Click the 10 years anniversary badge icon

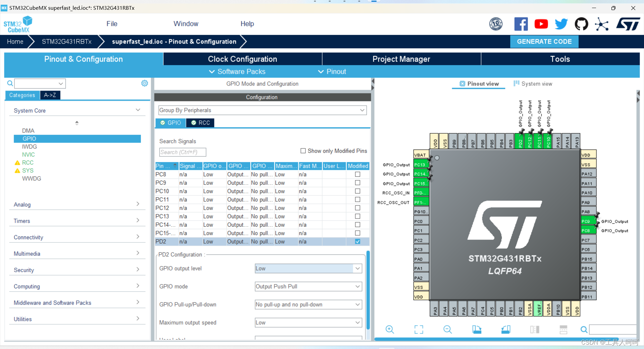496,24
